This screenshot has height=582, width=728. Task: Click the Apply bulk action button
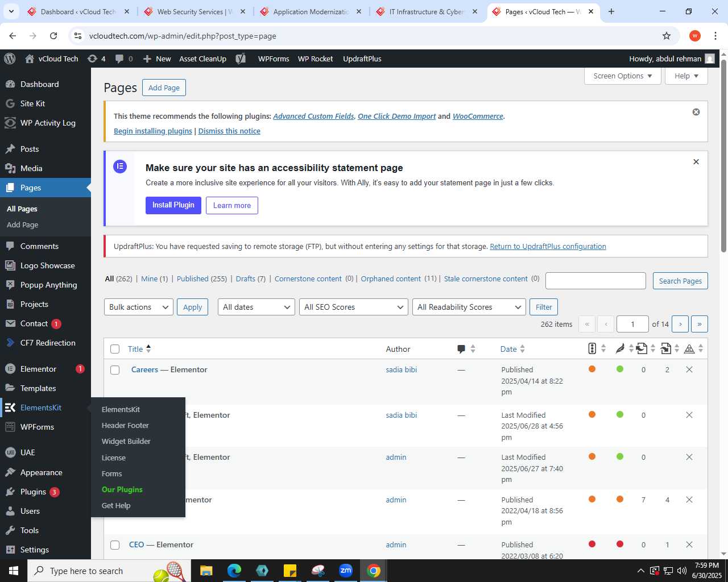click(x=192, y=307)
